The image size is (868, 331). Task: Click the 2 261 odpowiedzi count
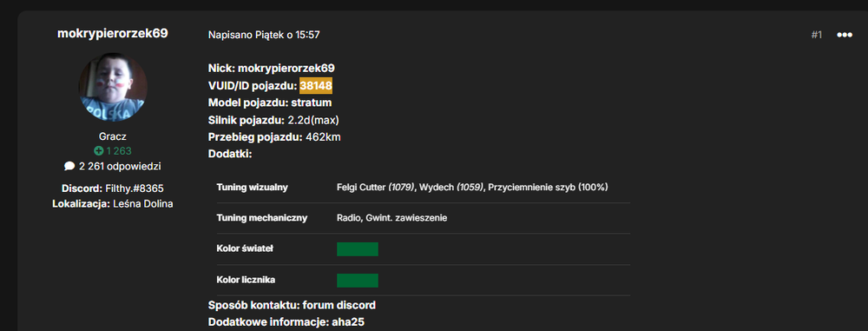[x=120, y=166]
